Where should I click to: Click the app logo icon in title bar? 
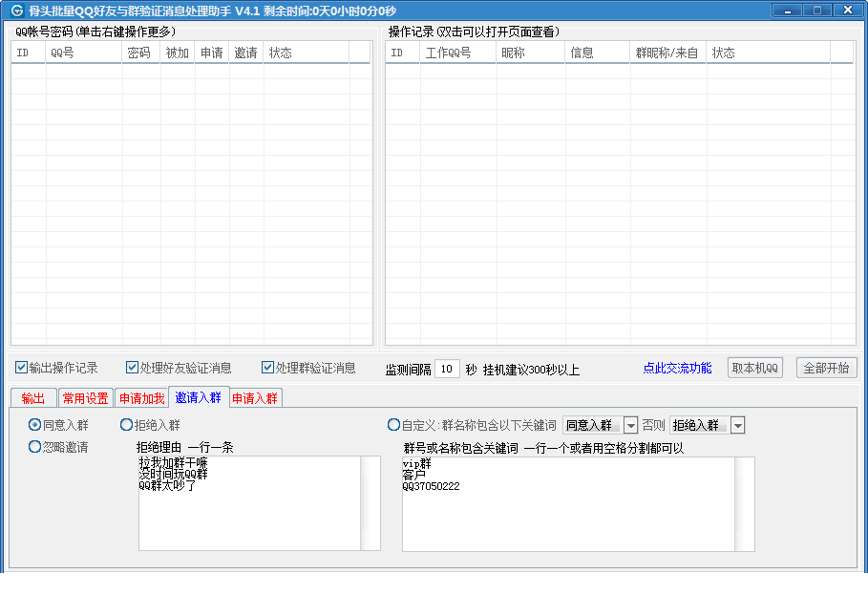pyautogui.click(x=16, y=11)
